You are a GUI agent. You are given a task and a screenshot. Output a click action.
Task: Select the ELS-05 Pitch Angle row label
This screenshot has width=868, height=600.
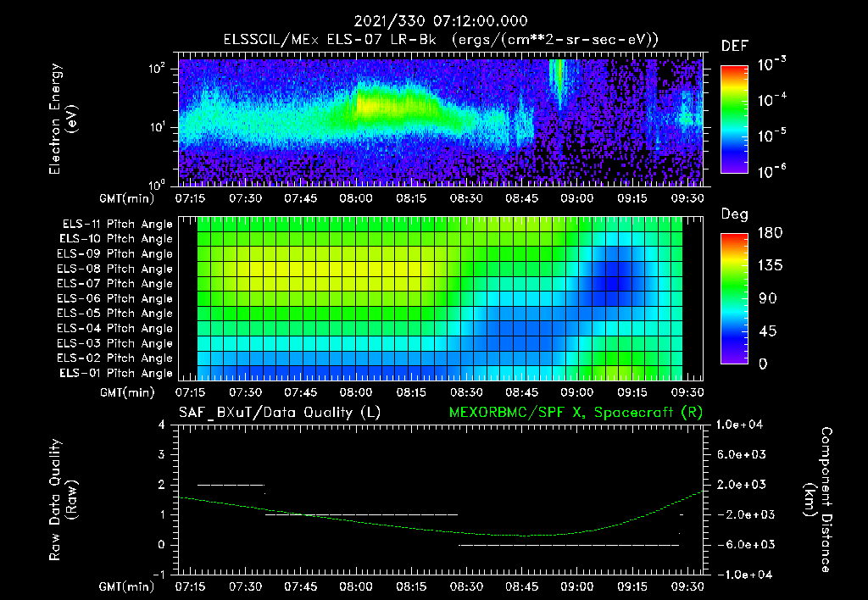[115, 314]
